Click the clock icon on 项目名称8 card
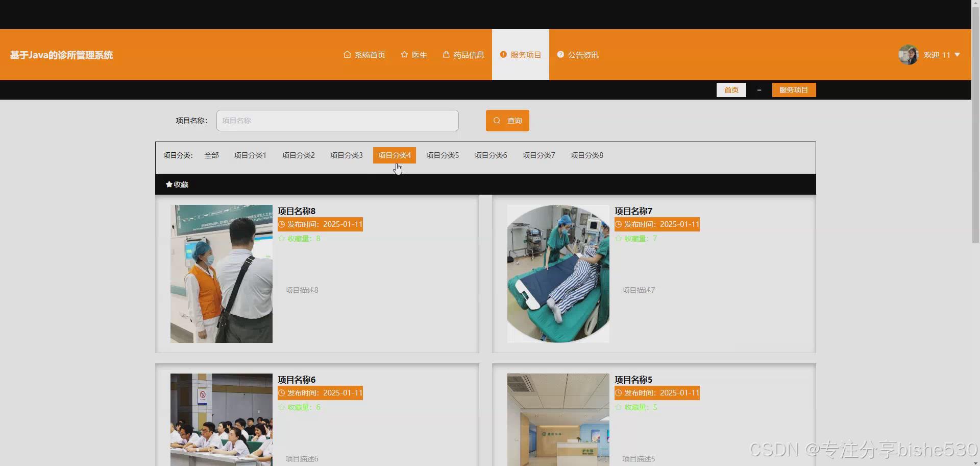The width and height of the screenshot is (980, 466). click(x=281, y=224)
